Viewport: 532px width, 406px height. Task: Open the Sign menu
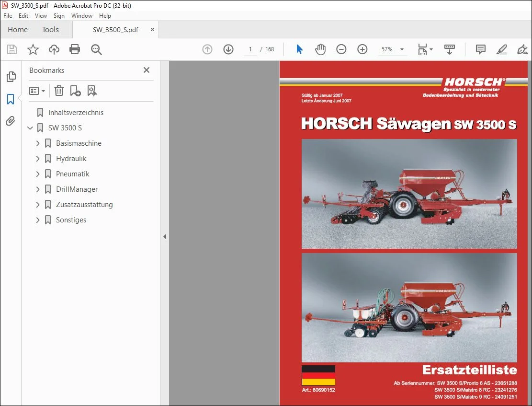point(59,16)
